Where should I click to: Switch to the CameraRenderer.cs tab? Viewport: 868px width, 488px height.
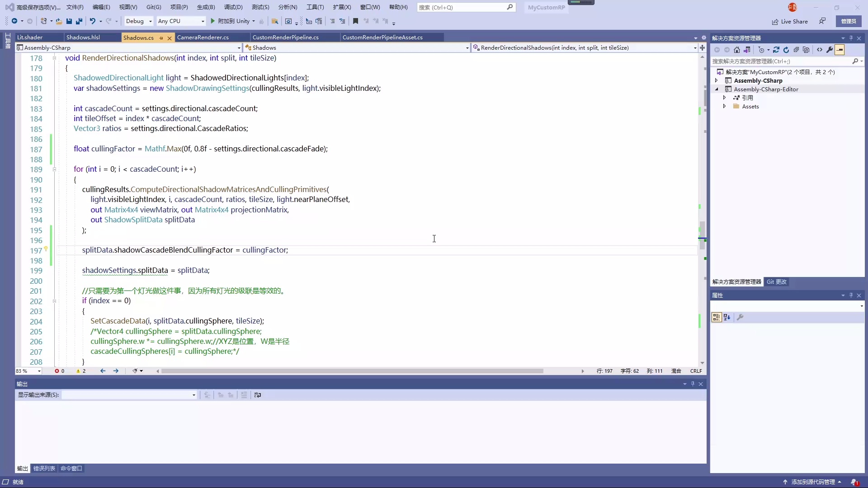pyautogui.click(x=203, y=38)
